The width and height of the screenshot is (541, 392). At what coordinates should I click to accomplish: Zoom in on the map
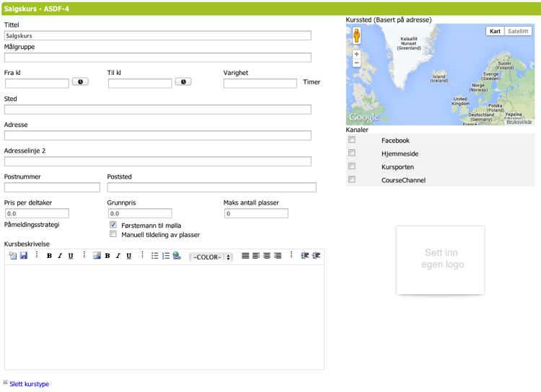click(x=357, y=54)
